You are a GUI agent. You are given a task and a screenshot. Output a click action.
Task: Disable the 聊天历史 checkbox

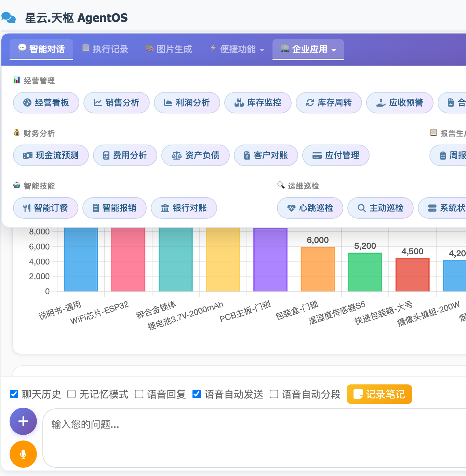tap(14, 394)
